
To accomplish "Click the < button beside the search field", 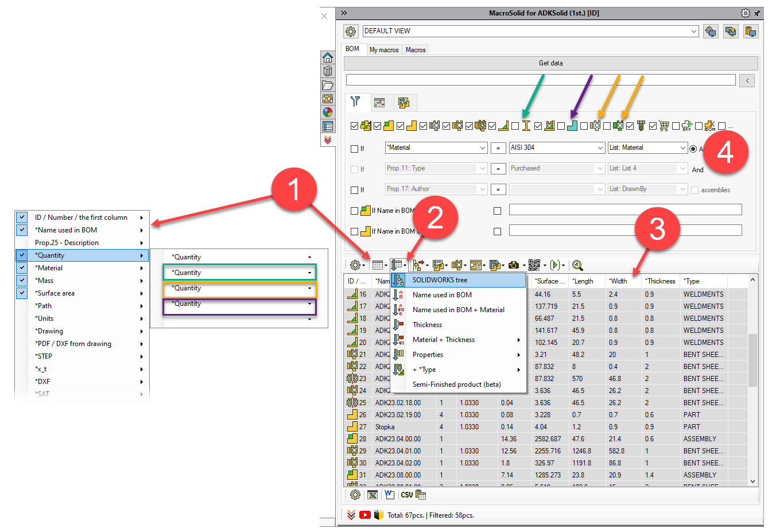I will (x=747, y=80).
